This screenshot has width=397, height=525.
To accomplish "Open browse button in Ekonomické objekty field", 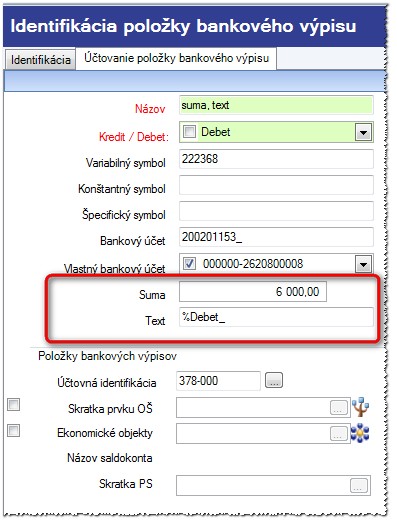I will (339, 434).
